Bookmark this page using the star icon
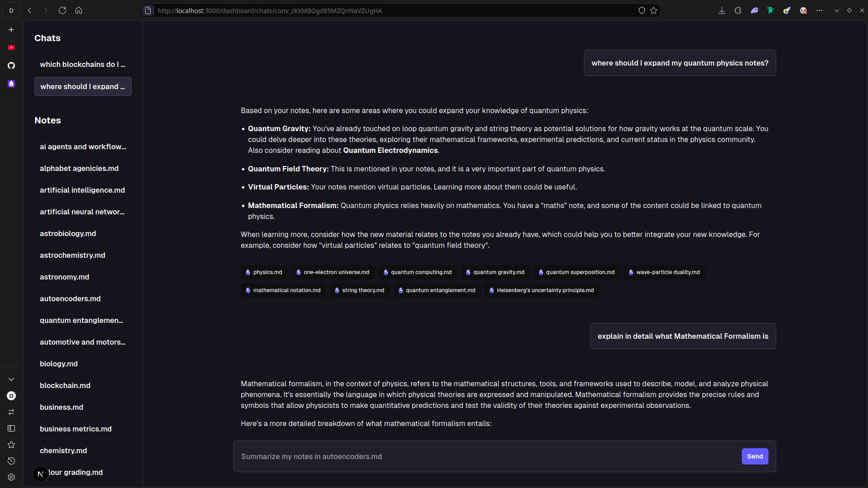Image resolution: width=868 pixels, height=488 pixels. click(x=654, y=10)
